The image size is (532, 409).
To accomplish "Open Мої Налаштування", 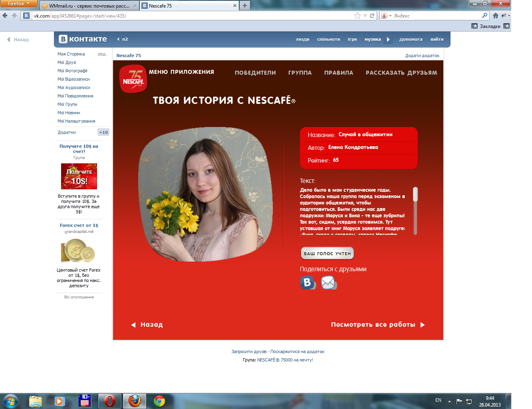I will (76, 121).
